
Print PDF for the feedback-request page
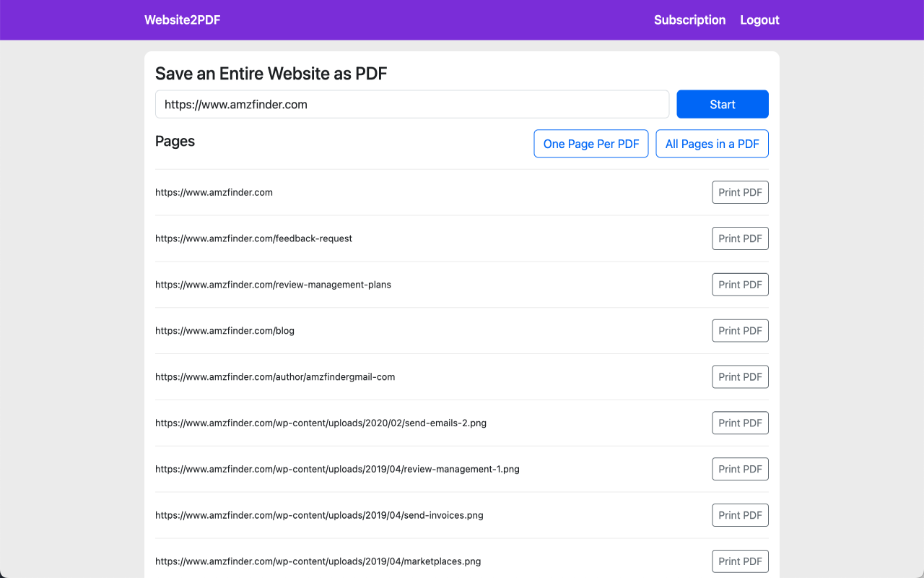coord(740,238)
